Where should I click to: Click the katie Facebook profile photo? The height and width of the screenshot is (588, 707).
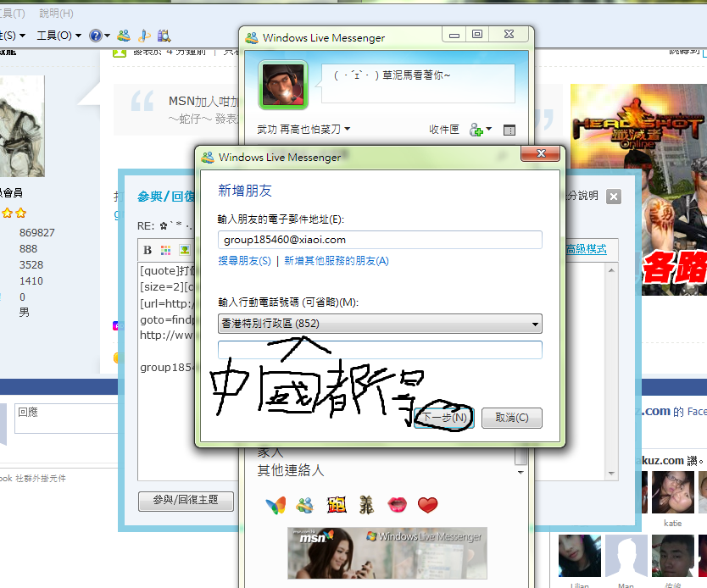coord(672,492)
